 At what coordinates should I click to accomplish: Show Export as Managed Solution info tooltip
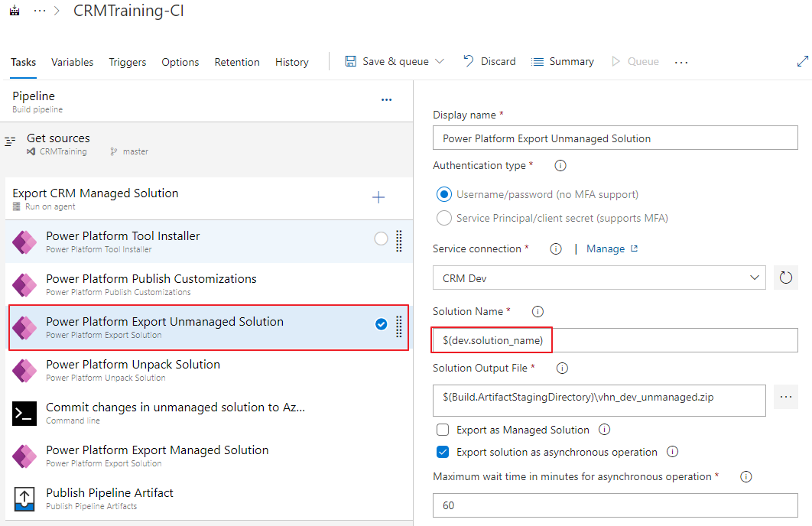tap(604, 430)
